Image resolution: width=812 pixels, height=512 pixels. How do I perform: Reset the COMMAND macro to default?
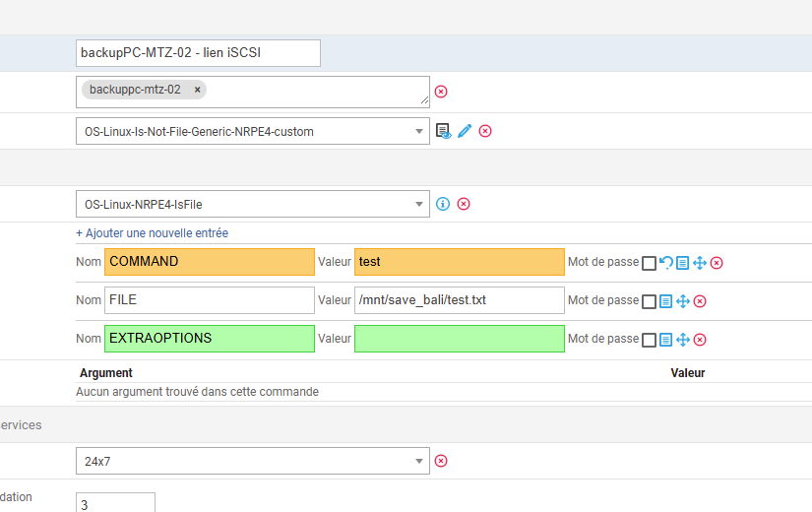point(666,263)
